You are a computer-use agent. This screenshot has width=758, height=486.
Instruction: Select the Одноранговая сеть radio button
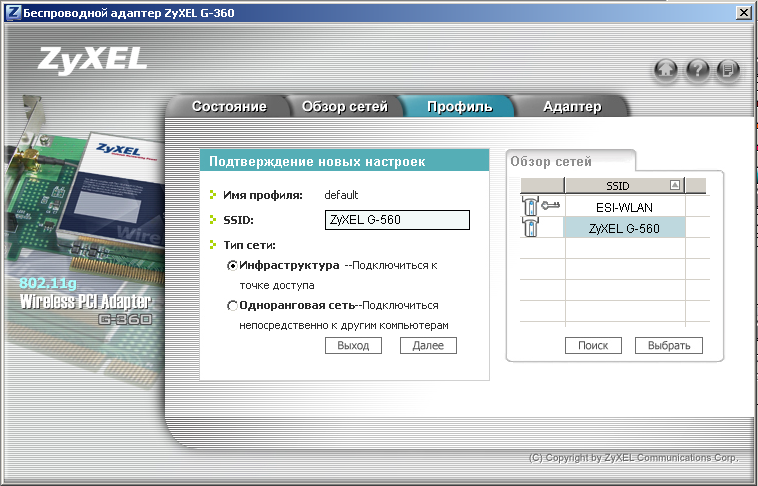[233, 306]
